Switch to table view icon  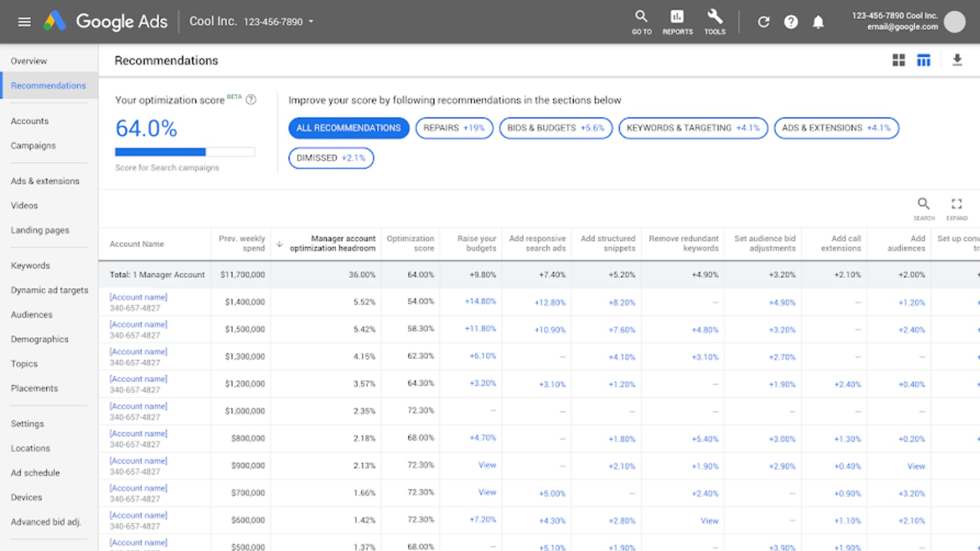click(x=924, y=60)
